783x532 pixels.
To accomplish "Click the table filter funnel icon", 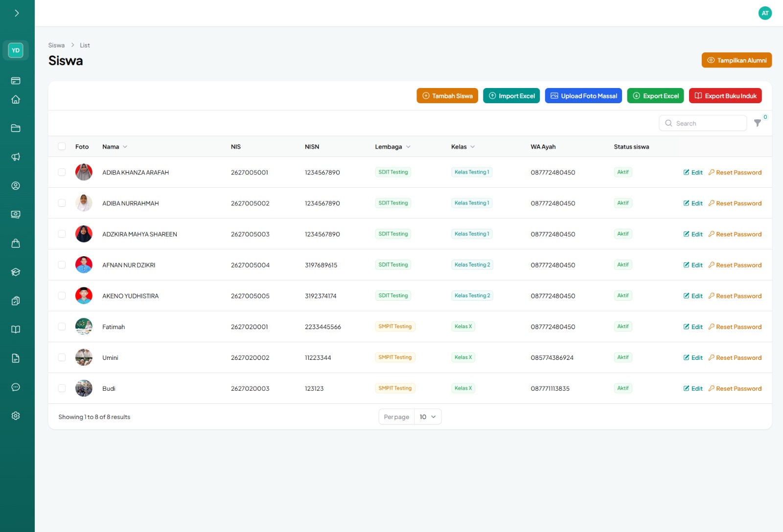I will [x=758, y=123].
